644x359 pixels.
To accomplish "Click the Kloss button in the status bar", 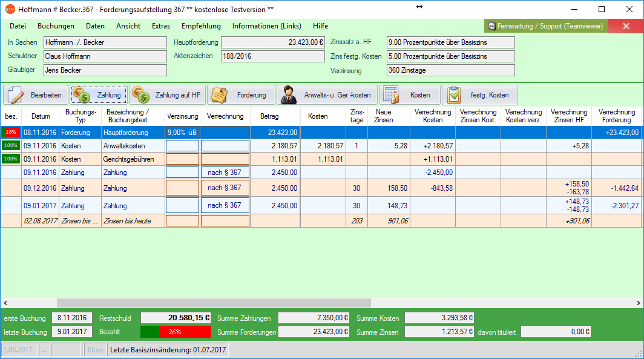I will point(94,349).
